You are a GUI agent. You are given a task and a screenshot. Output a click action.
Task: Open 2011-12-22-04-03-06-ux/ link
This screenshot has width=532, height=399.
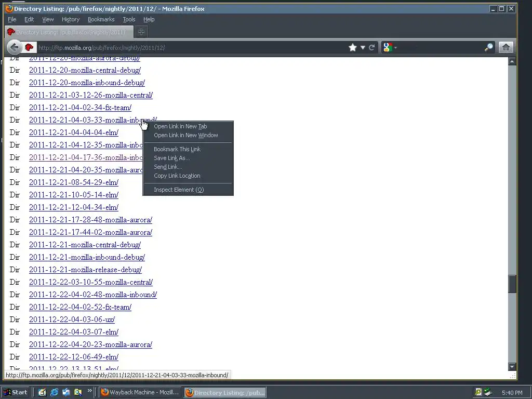click(x=72, y=320)
